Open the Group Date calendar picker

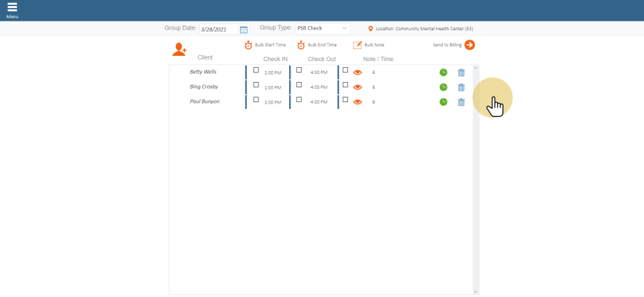(244, 30)
